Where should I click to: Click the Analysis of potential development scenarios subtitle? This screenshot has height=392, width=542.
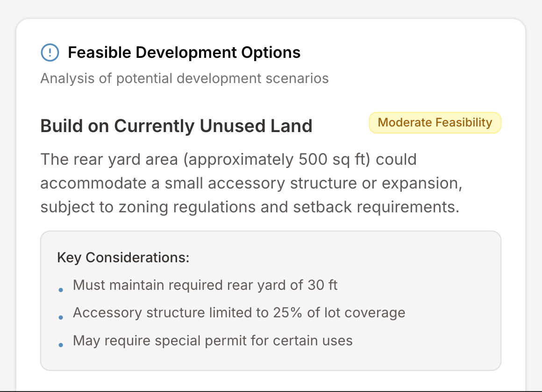pos(185,78)
